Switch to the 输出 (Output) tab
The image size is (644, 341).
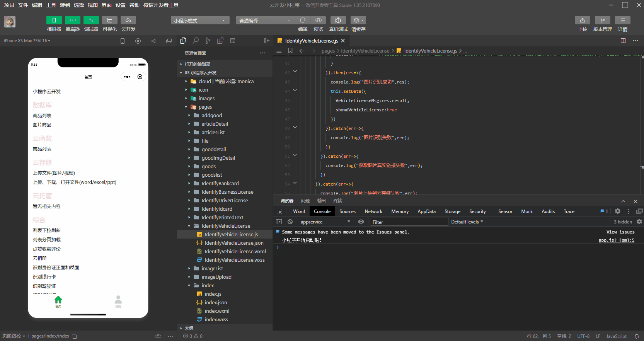coord(322,201)
